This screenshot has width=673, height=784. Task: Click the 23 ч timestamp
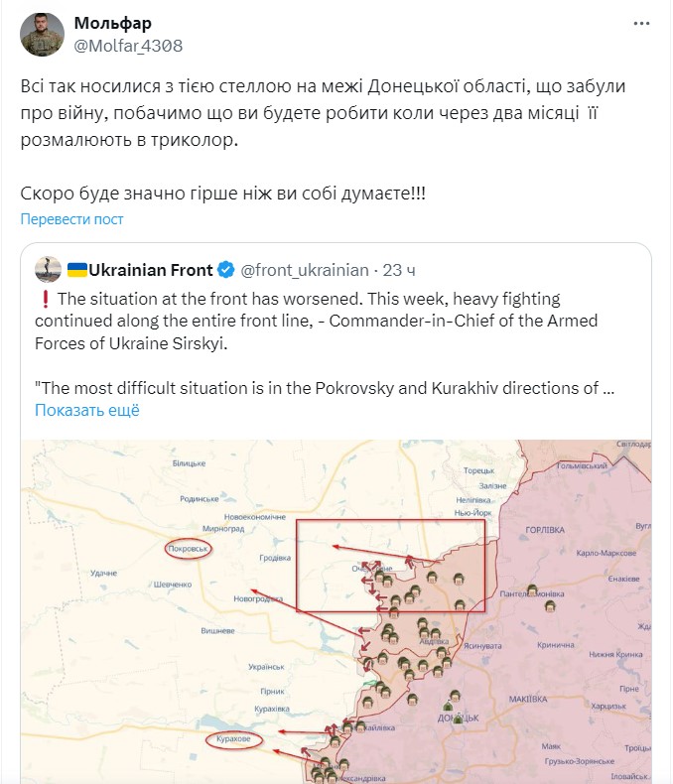399,269
